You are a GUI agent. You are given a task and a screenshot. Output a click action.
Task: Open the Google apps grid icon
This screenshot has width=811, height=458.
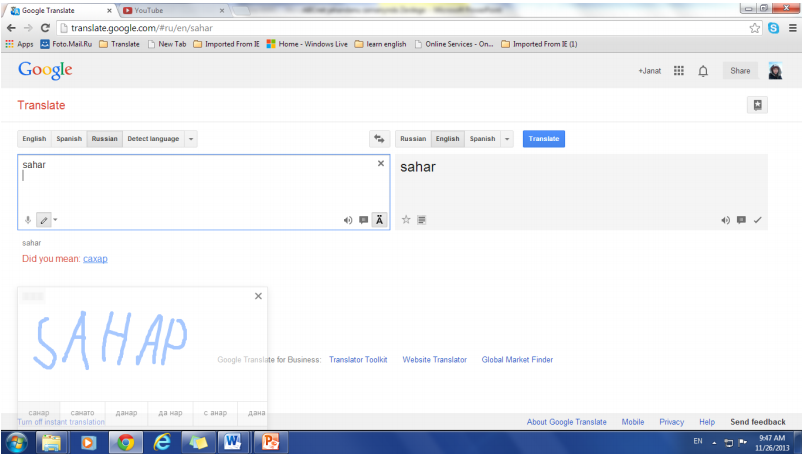[679, 71]
